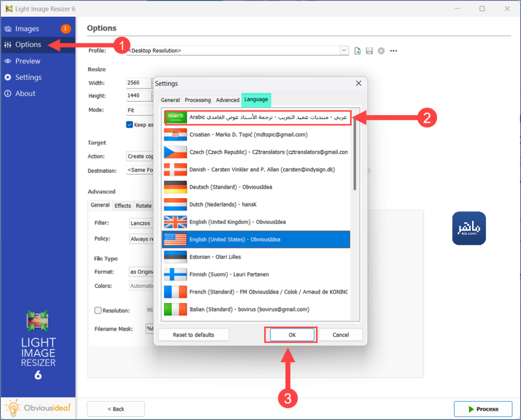Screen dimensions: 521x420
Task: Start resizing with the Process button
Action: click(x=483, y=409)
